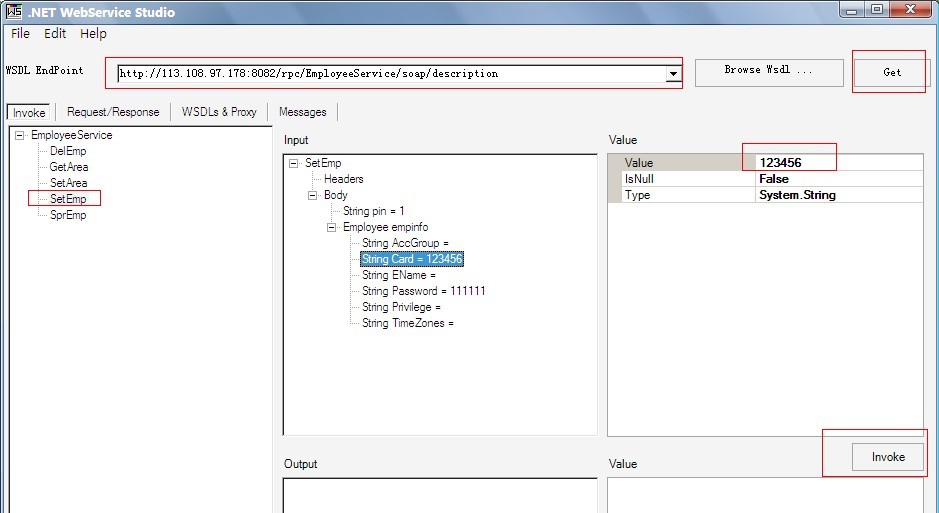Open the Messages tab

point(302,112)
